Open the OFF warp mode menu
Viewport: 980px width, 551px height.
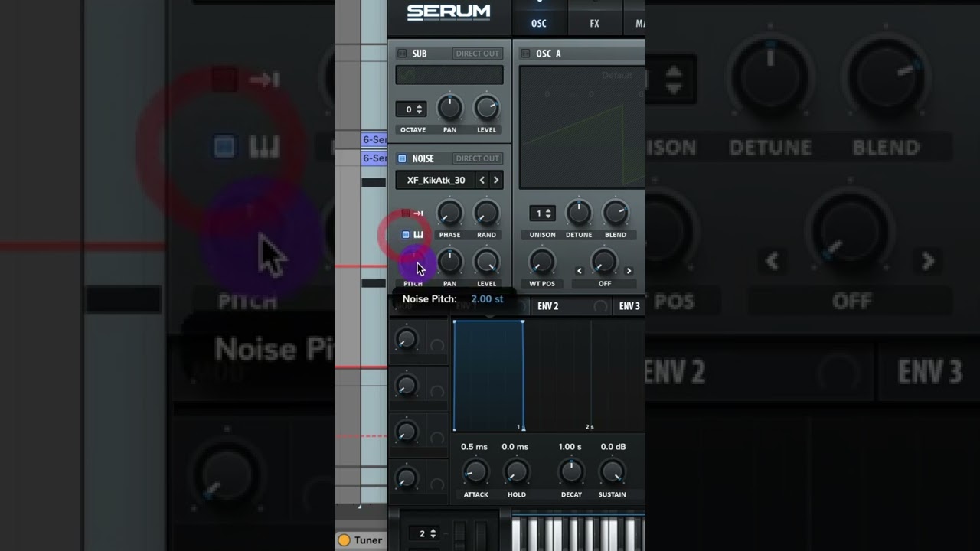605,284
